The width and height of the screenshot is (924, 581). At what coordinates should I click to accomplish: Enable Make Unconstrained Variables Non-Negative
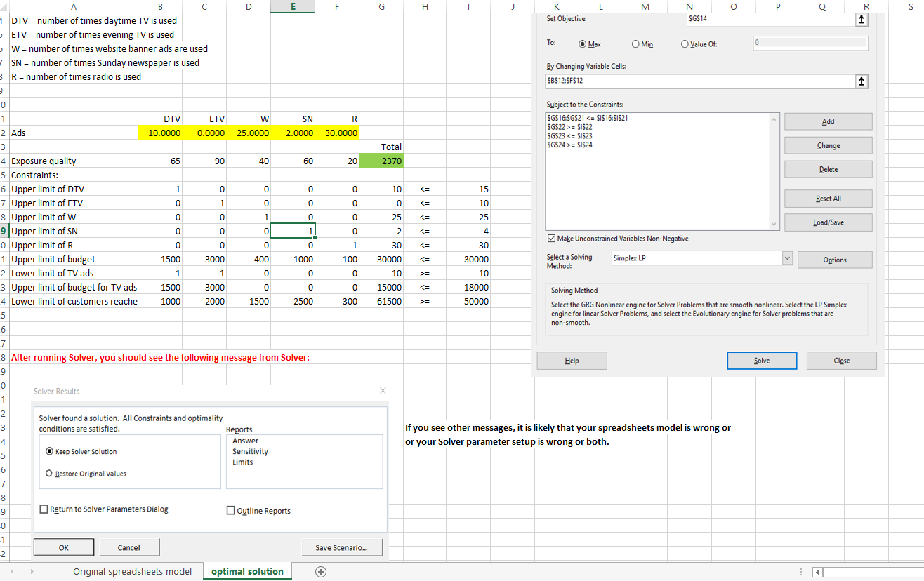click(552, 238)
